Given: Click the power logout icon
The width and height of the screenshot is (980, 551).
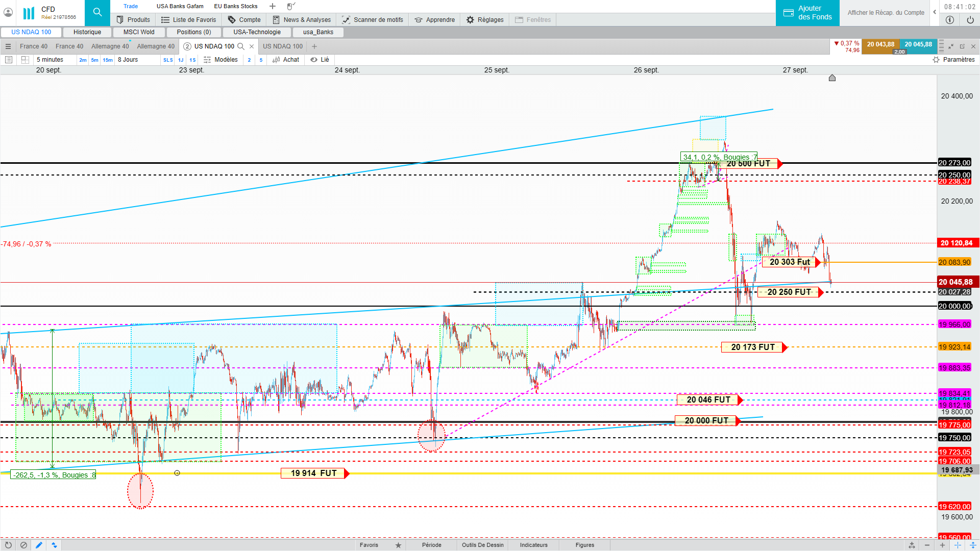Looking at the screenshot, I should 970,20.
